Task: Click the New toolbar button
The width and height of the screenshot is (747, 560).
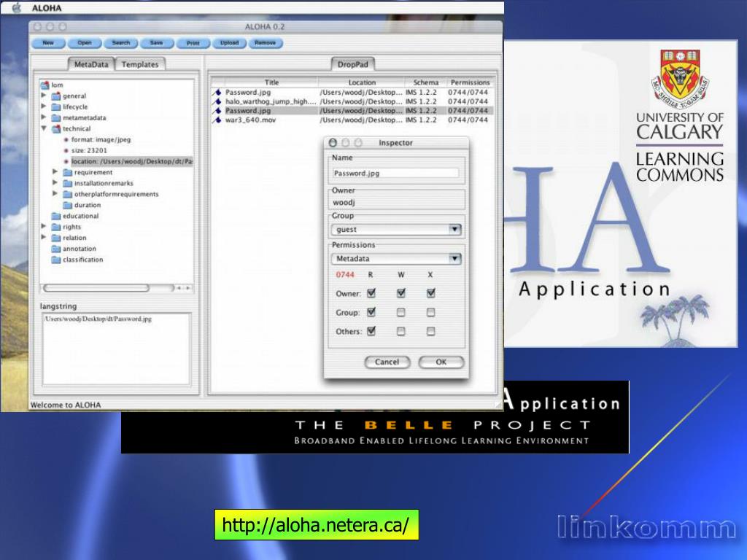Action: tap(49, 43)
